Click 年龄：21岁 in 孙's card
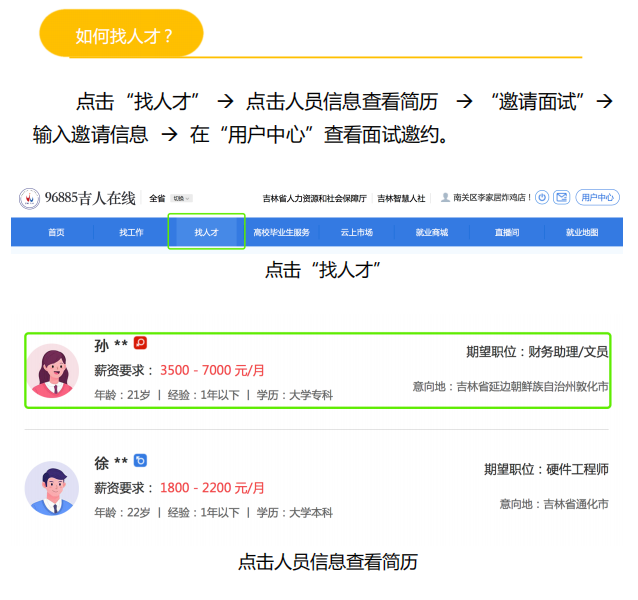The width and height of the screenshot is (638, 600). coord(122,395)
